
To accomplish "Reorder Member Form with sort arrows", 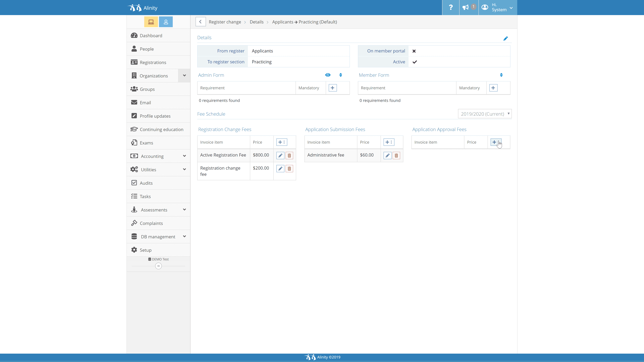I will tap(501, 75).
